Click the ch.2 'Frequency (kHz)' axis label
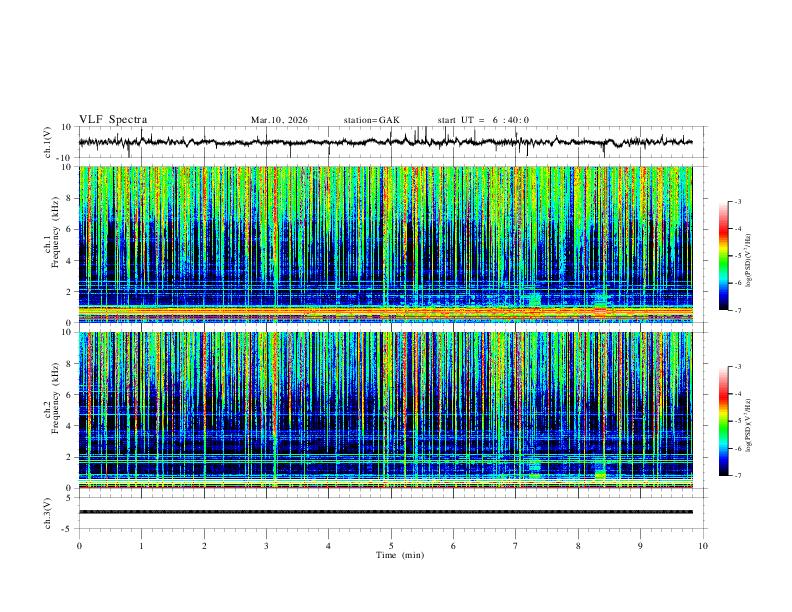792x612 pixels. coord(56,398)
